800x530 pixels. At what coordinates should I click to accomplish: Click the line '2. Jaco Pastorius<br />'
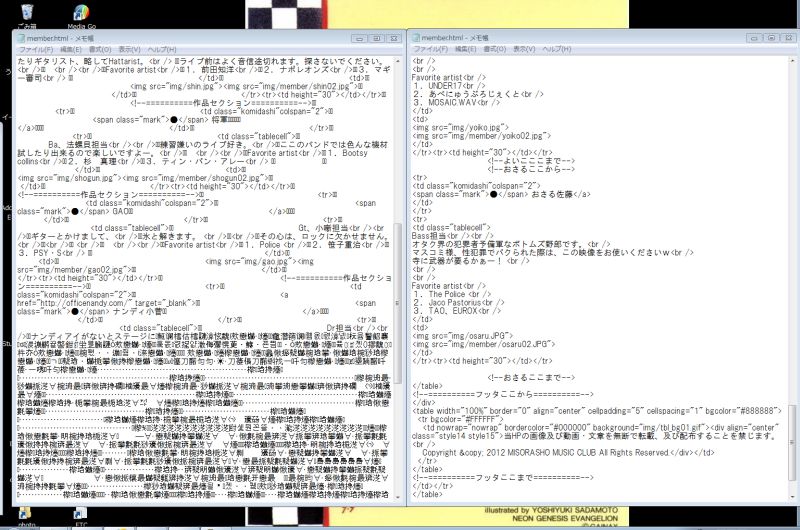(x=459, y=302)
